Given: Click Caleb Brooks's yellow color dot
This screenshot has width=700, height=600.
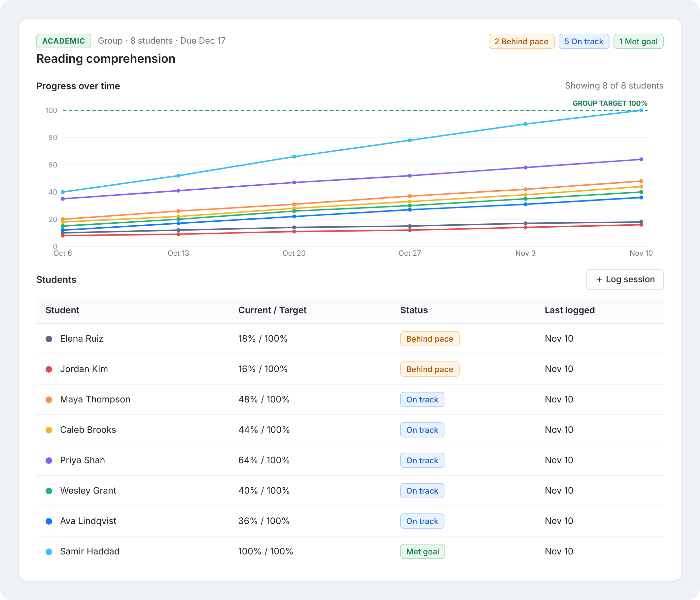Looking at the screenshot, I should tap(49, 430).
